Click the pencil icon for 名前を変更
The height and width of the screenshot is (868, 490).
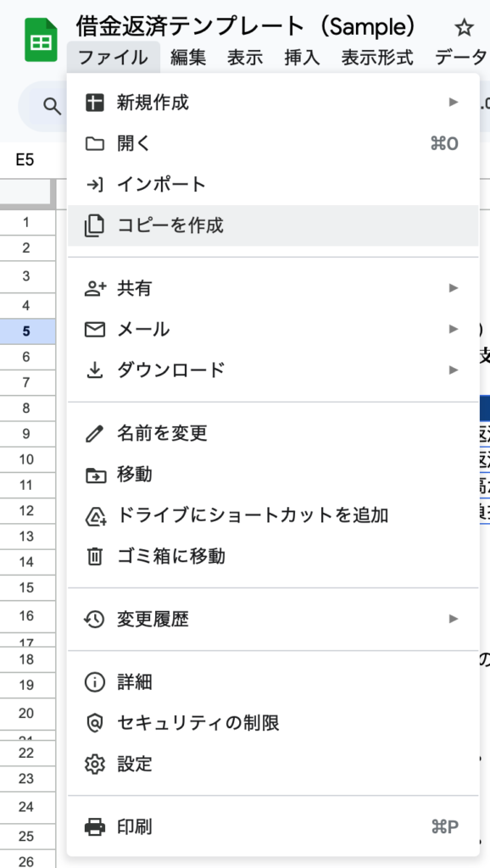[x=95, y=433]
